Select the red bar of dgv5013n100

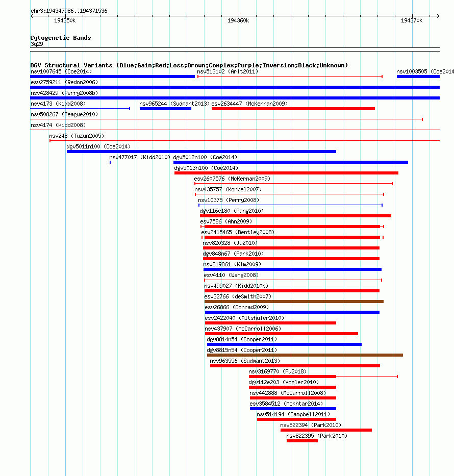pos(286,173)
